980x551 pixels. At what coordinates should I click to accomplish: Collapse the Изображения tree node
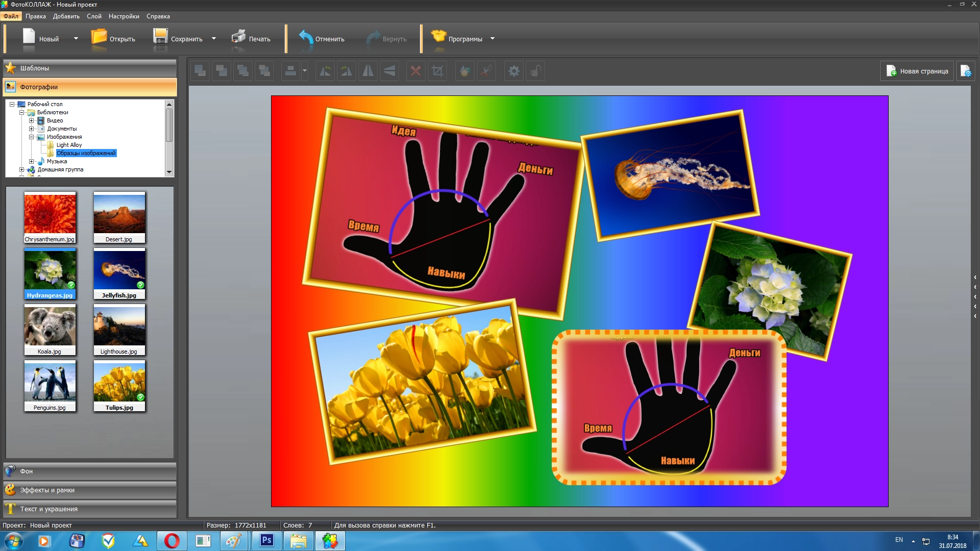31,137
